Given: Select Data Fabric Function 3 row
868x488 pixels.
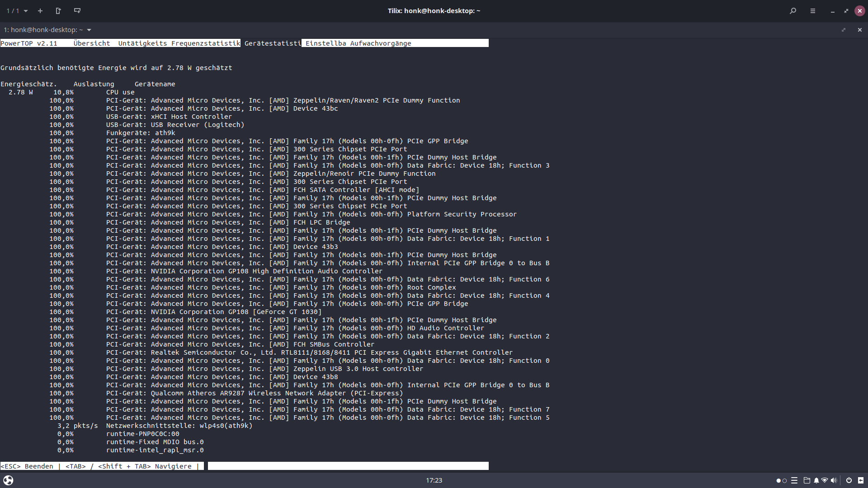Looking at the screenshot, I should click(x=299, y=165).
